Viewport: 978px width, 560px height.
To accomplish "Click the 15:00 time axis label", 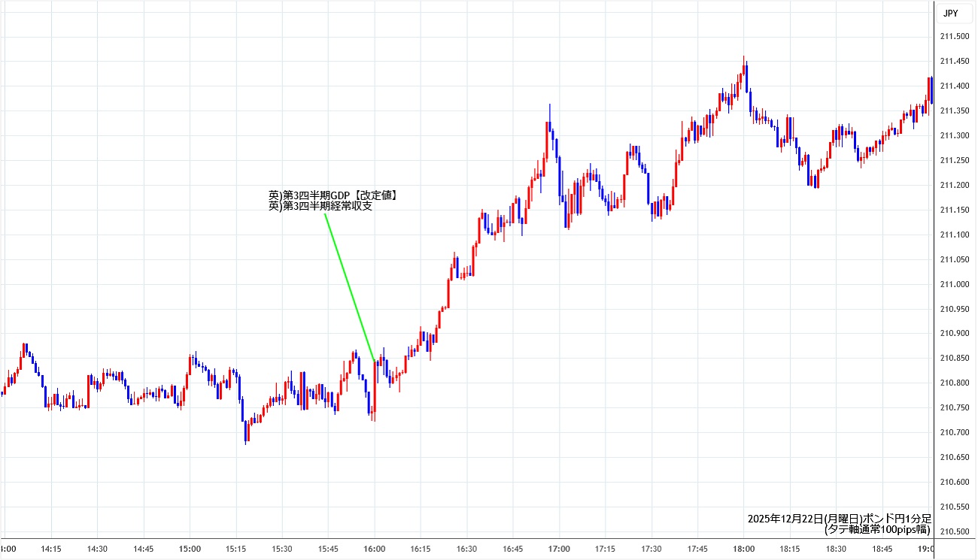I will (190, 549).
